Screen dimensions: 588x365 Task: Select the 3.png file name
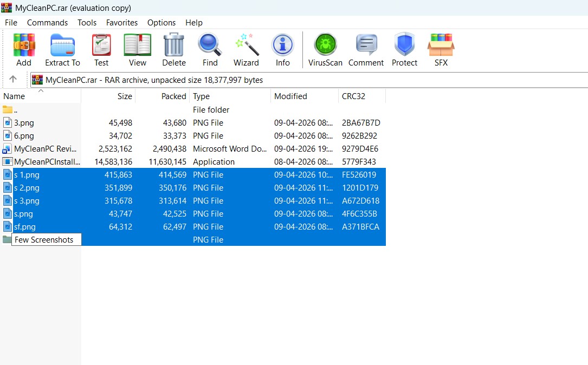click(24, 123)
